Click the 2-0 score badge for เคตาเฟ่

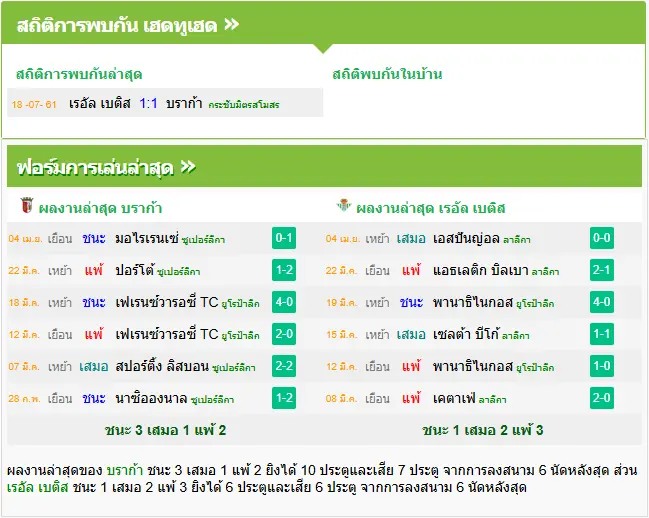(x=601, y=398)
